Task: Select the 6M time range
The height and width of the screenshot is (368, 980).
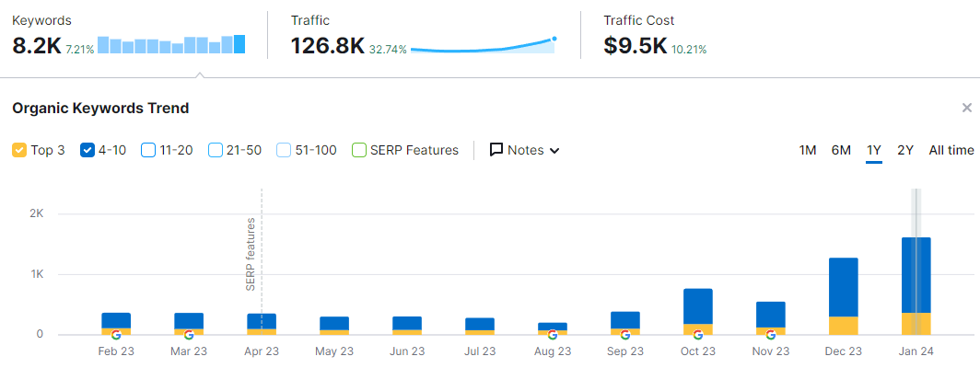Action: pos(841,150)
